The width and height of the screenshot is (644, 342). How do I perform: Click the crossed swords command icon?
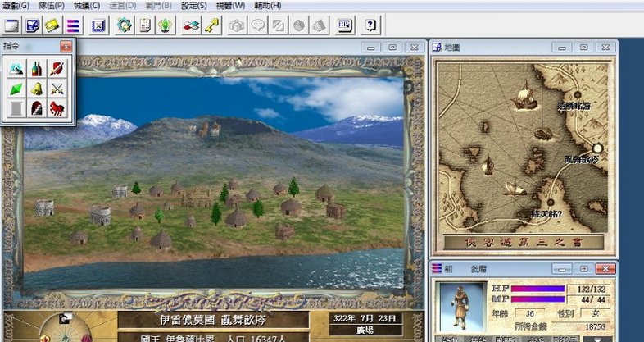coord(57,89)
